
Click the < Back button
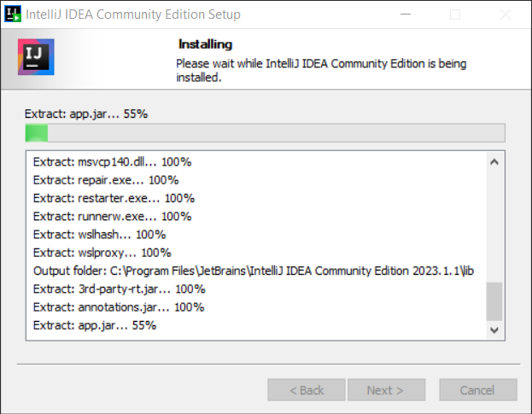(307, 390)
